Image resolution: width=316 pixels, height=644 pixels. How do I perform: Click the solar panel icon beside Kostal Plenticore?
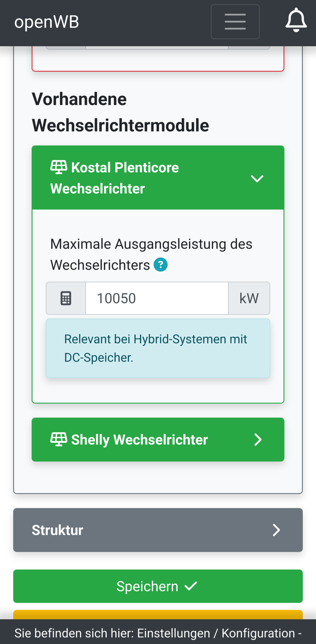click(59, 167)
